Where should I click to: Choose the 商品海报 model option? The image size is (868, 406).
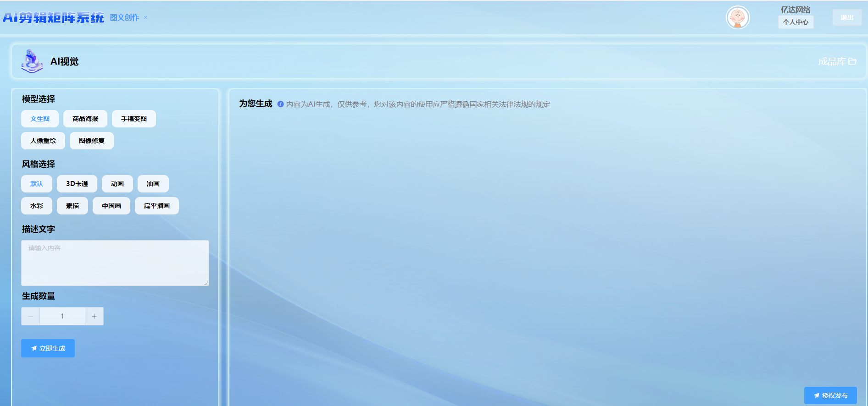pos(85,119)
